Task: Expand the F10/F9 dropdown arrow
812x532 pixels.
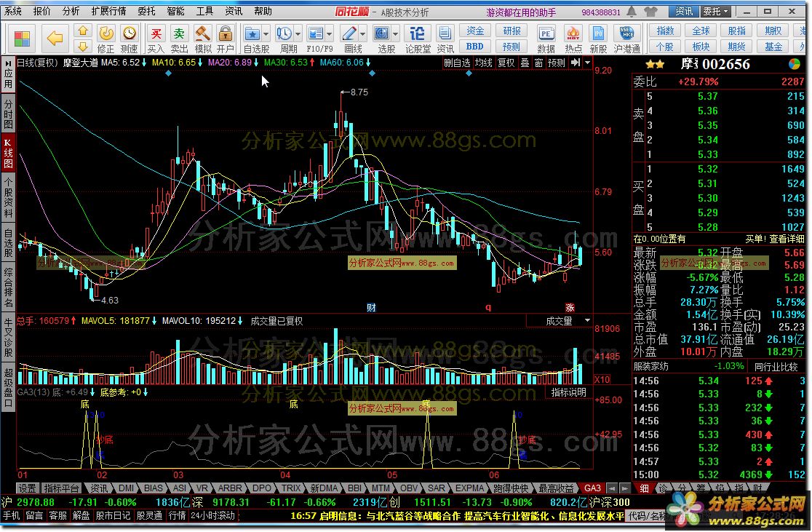Action: [x=330, y=34]
